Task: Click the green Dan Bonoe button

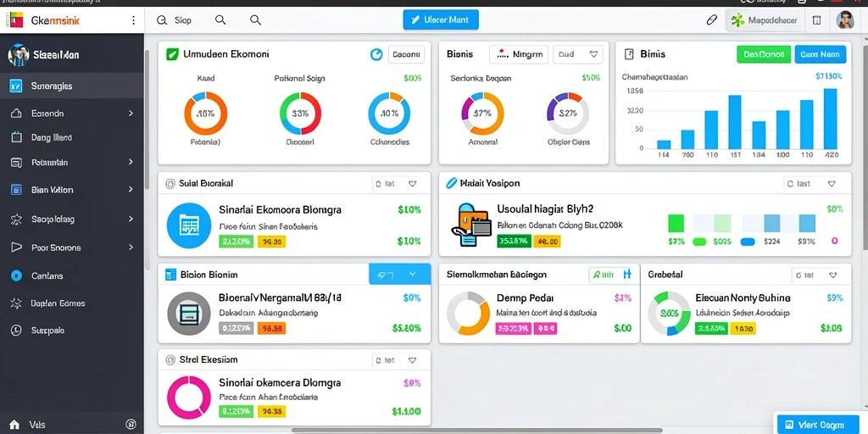Action: 764,54
